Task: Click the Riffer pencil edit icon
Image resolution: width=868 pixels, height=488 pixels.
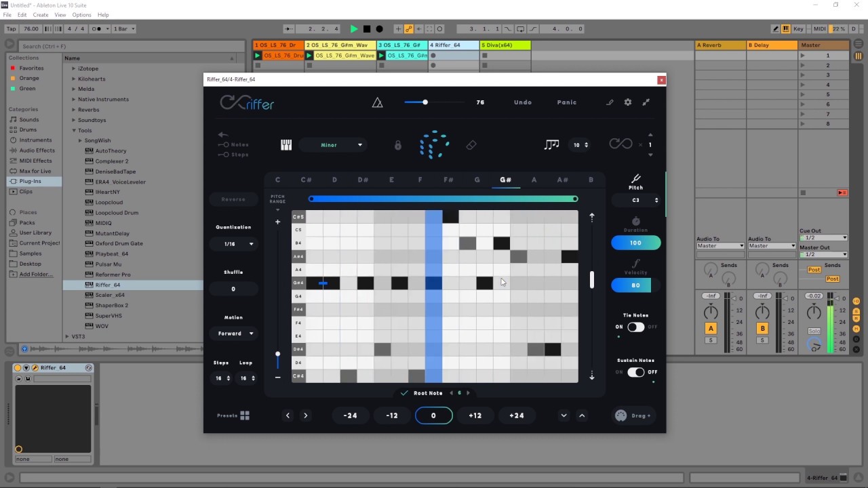Action: (x=610, y=102)
